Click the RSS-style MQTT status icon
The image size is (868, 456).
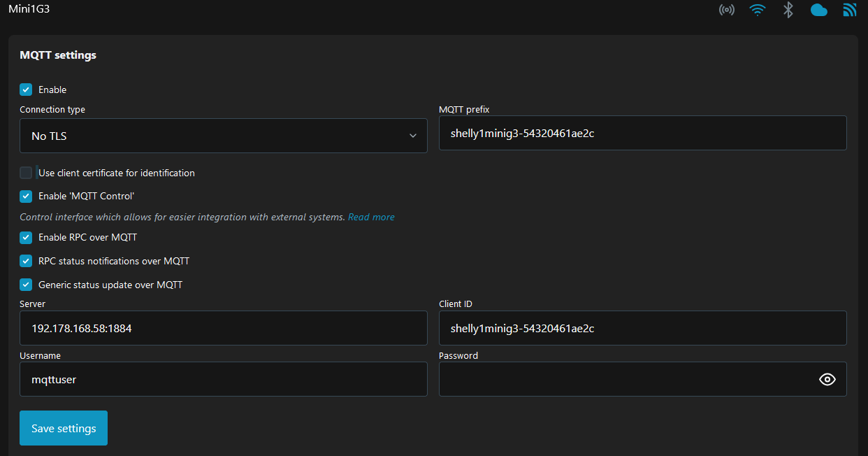850,10
